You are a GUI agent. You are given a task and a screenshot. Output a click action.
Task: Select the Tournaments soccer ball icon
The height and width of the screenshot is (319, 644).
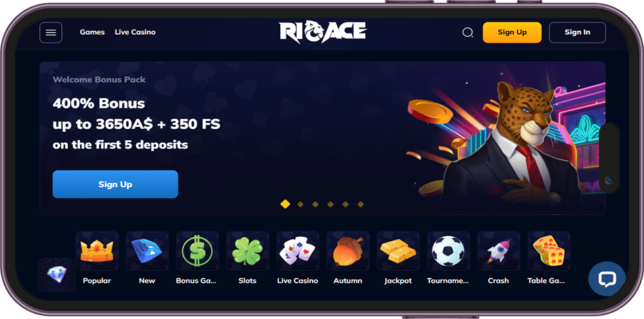pos(448,251)
